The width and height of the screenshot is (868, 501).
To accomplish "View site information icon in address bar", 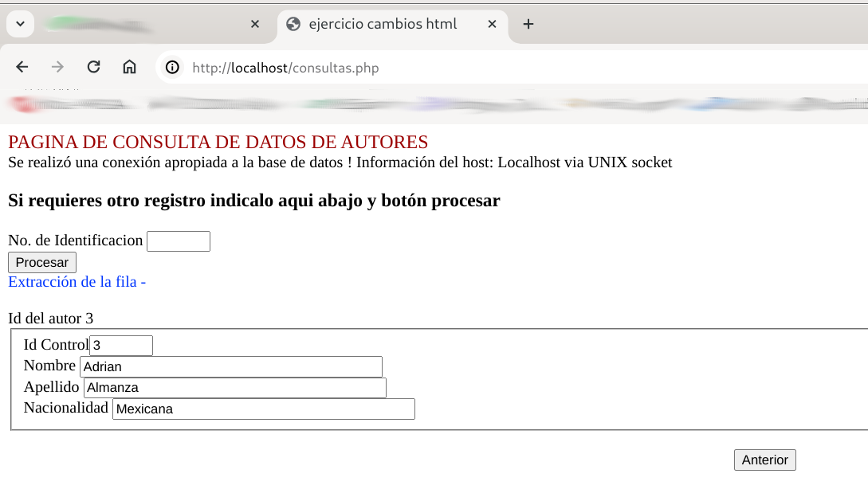I will click(172, 68).
